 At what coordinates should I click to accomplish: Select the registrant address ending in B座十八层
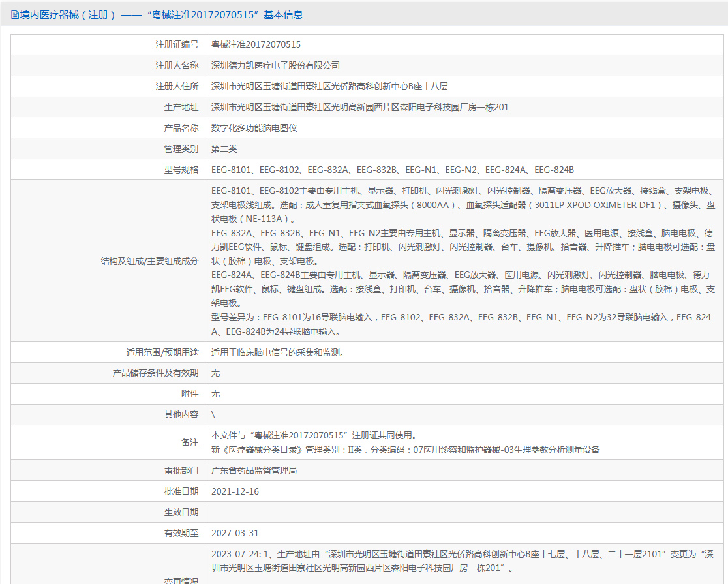pos(329,86)
